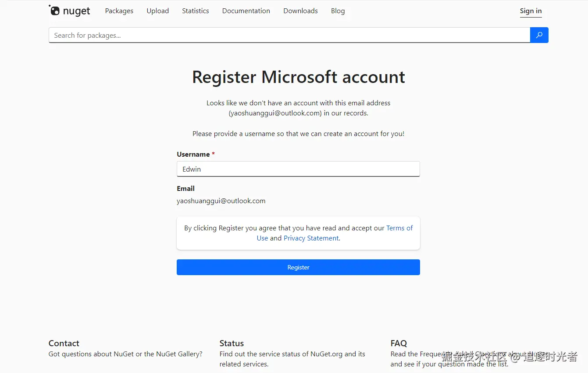
Task: Click the 'Please provide a username' instruction text
Action: point(299,134)
